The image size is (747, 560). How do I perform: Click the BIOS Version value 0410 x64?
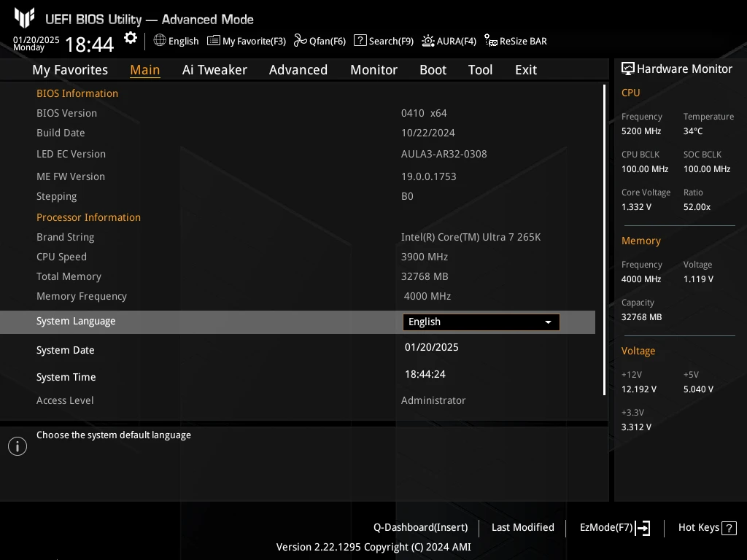(x=424, y=113)
